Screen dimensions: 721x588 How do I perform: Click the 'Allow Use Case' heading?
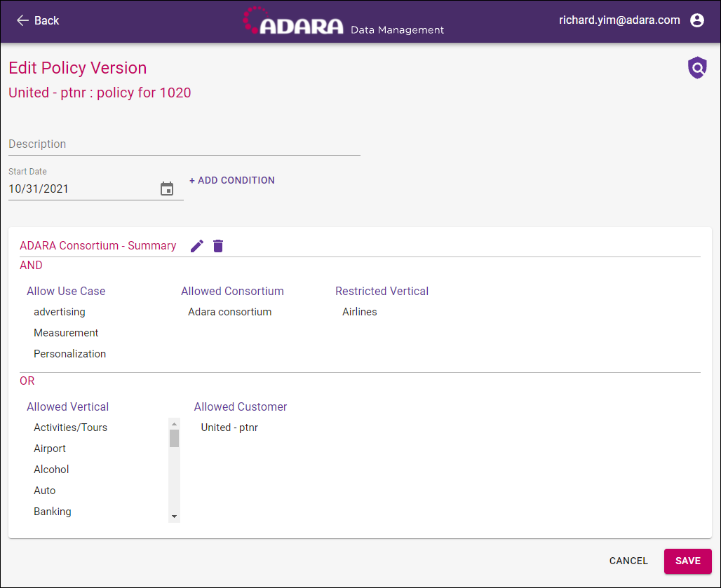[66, 292]
